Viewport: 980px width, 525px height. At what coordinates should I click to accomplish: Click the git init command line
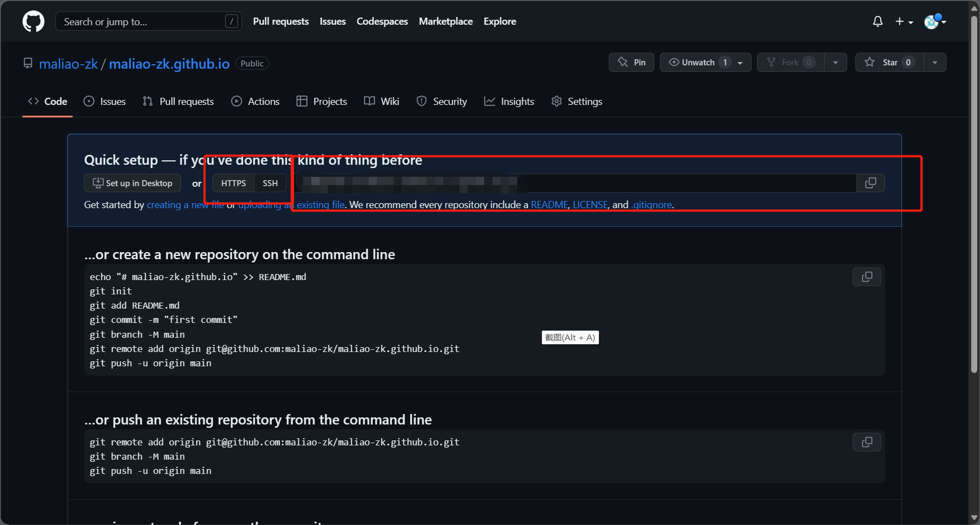(x=111, y=291)
